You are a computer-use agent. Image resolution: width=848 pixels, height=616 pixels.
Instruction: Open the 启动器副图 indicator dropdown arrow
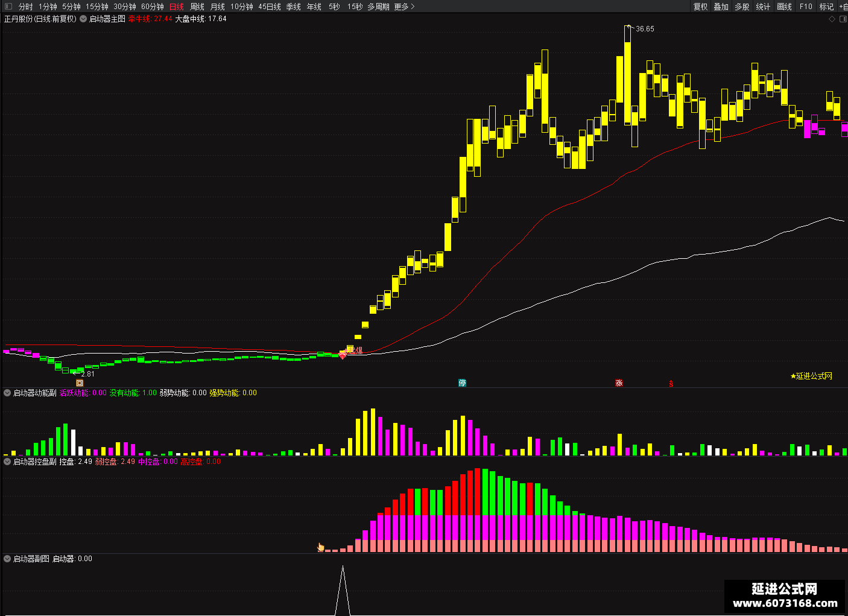(7, 559)
